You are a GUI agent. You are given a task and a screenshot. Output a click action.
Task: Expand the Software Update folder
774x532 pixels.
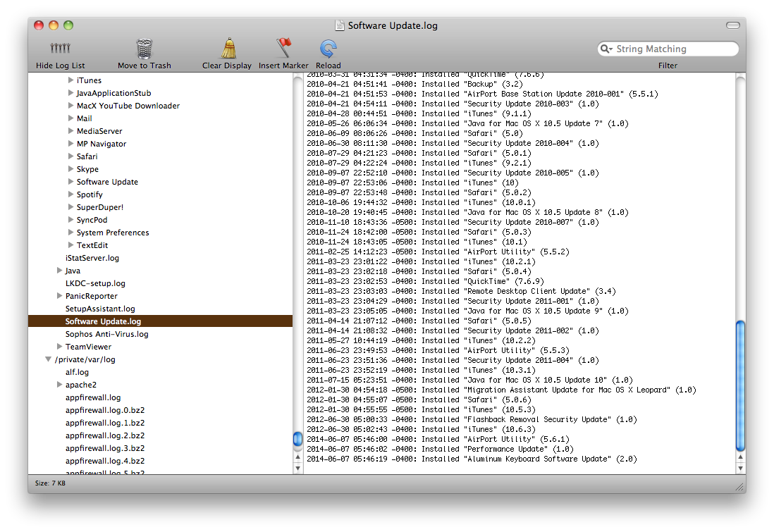coord(70,182)
